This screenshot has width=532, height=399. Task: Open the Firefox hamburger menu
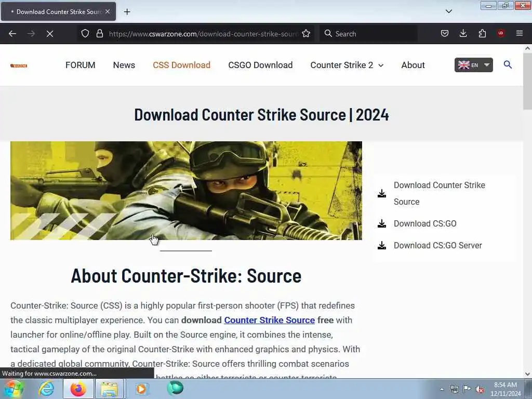520,33
